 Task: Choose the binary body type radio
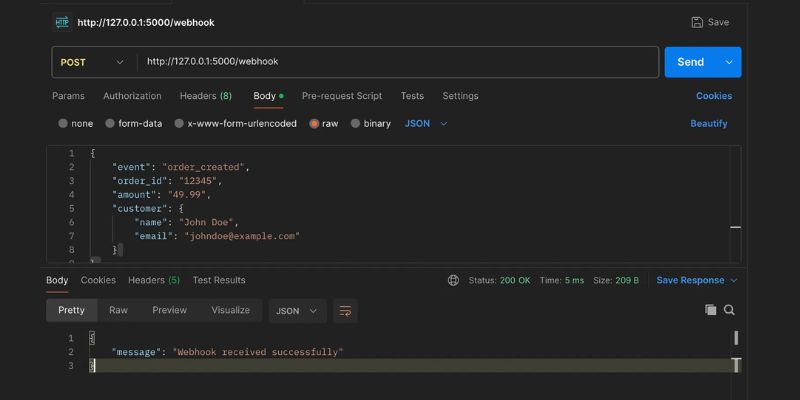tap(355, 124)
